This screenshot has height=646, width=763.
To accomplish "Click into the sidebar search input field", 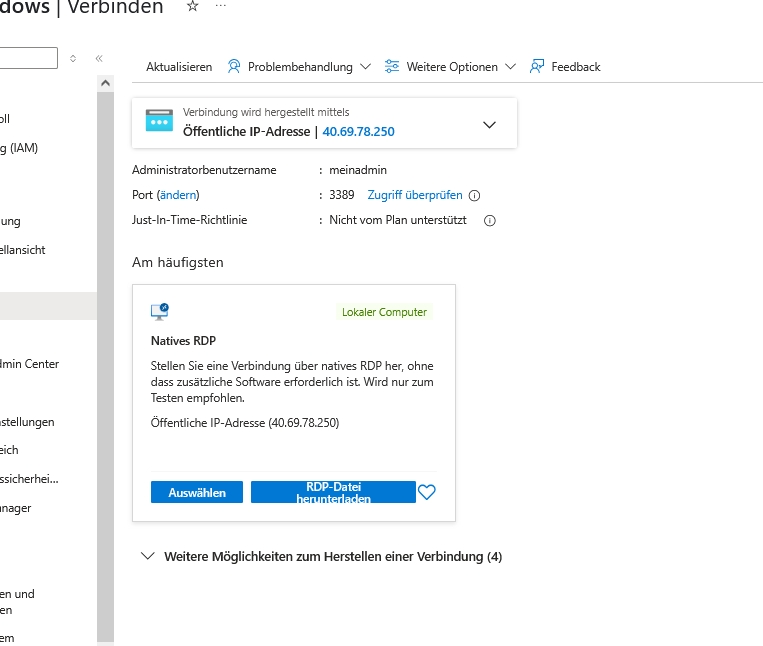I will (x=28, y=59).
